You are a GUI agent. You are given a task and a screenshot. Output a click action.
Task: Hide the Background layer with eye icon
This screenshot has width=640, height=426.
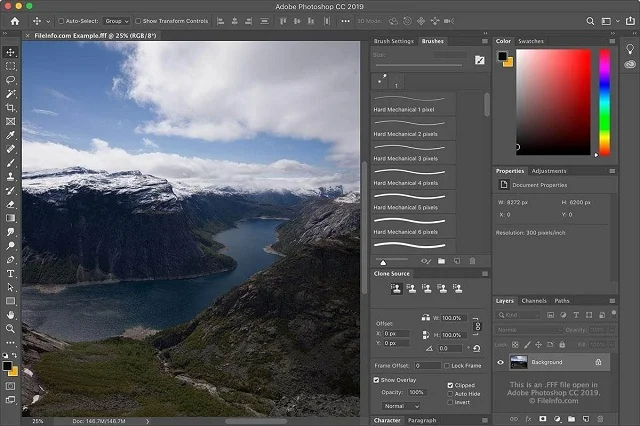click(x=500, y=362)
